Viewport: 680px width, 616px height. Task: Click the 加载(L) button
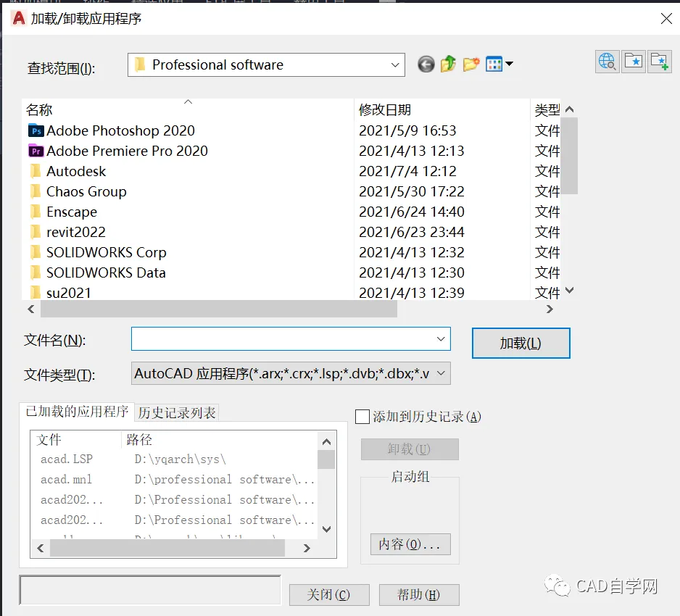[x=521, y=343]
